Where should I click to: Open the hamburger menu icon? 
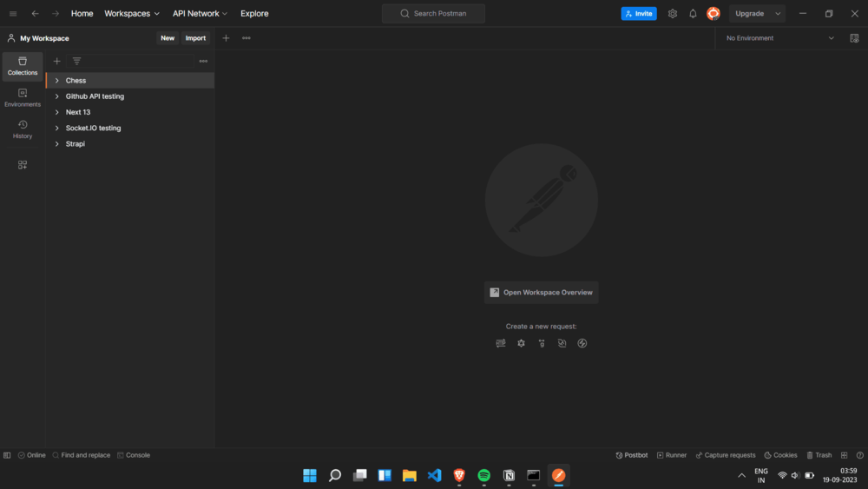(x=13, y=14)
